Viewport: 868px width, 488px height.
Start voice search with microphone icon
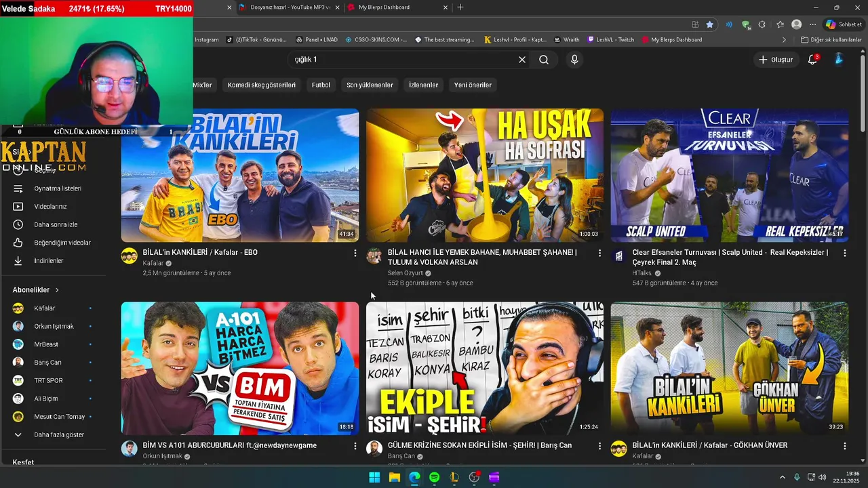coord(574,60)
